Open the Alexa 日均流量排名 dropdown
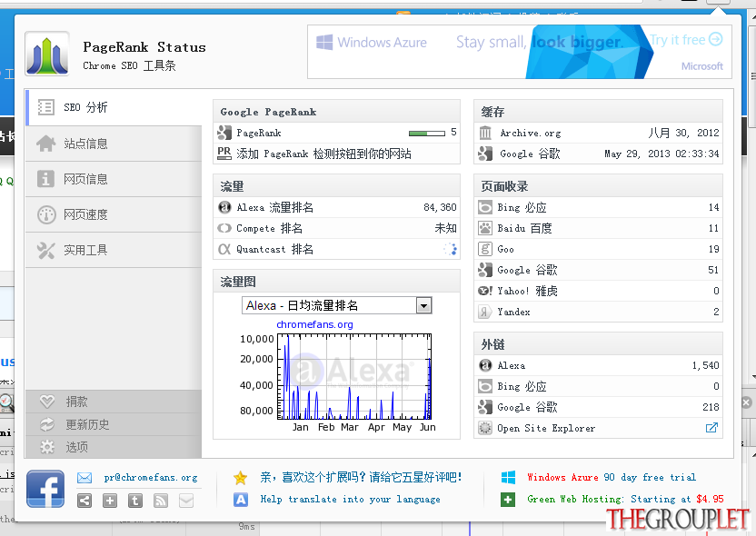Screen dimensions: 756x536 tap(336, 305)
